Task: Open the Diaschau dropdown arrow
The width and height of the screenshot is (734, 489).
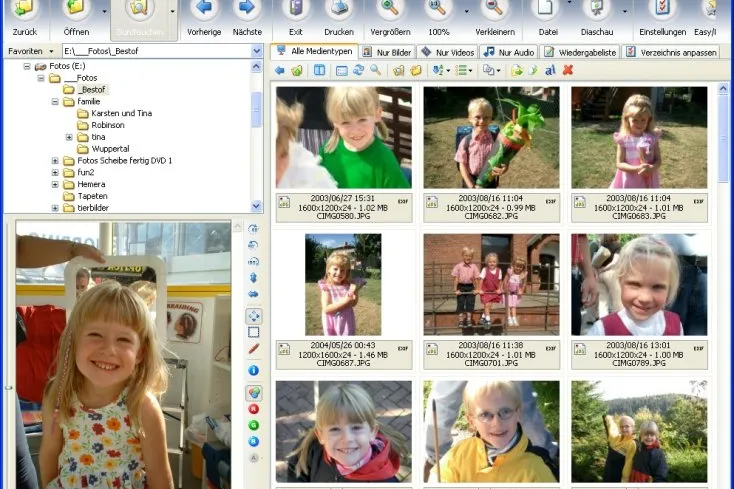Action: (x=624, y=12)
